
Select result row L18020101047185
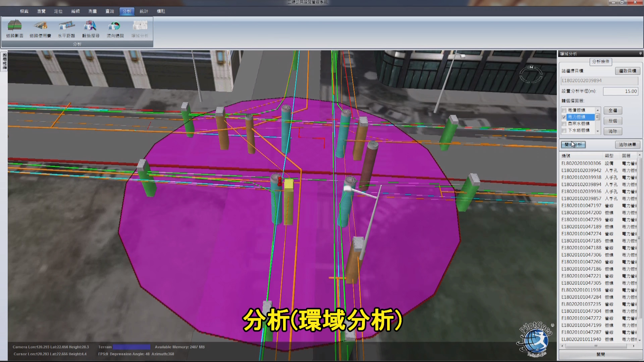(x=599, y=241)
